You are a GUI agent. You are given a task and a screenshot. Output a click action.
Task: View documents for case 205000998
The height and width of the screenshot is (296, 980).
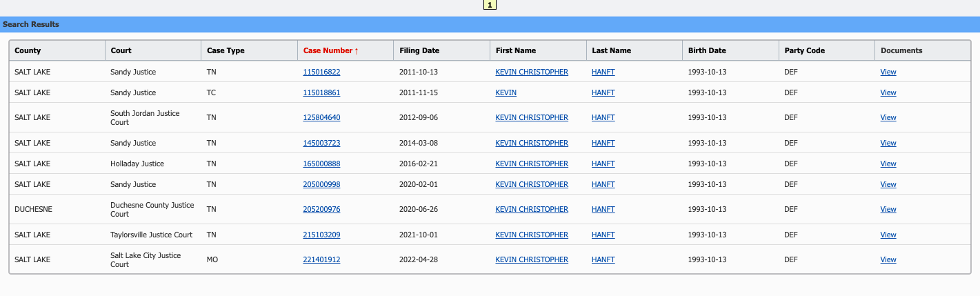coord(888,184)
